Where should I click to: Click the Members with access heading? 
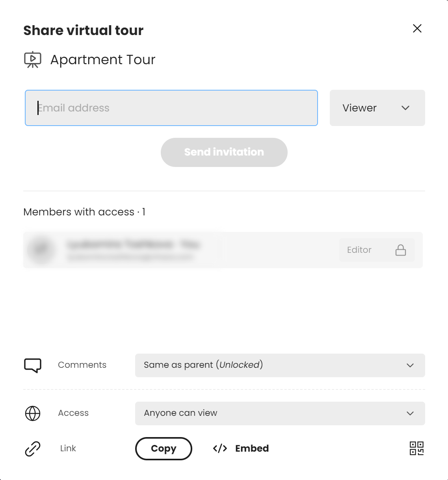point(84,212)
